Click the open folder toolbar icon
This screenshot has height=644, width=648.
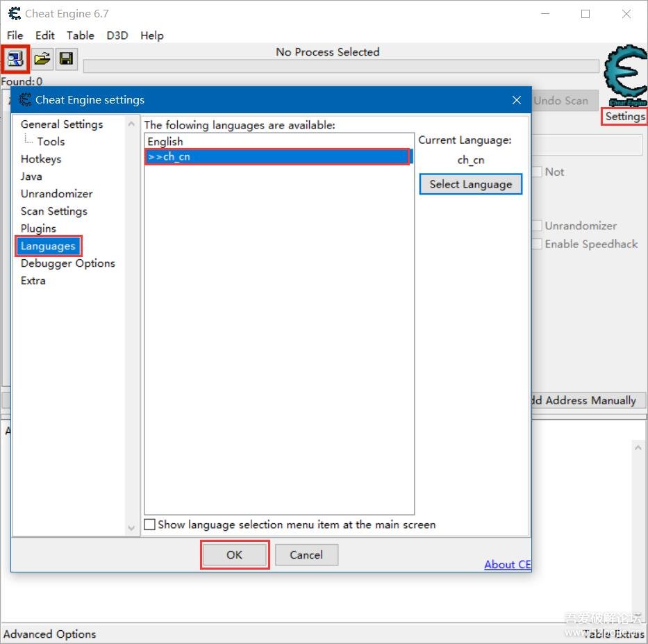[x=42, y=59]
